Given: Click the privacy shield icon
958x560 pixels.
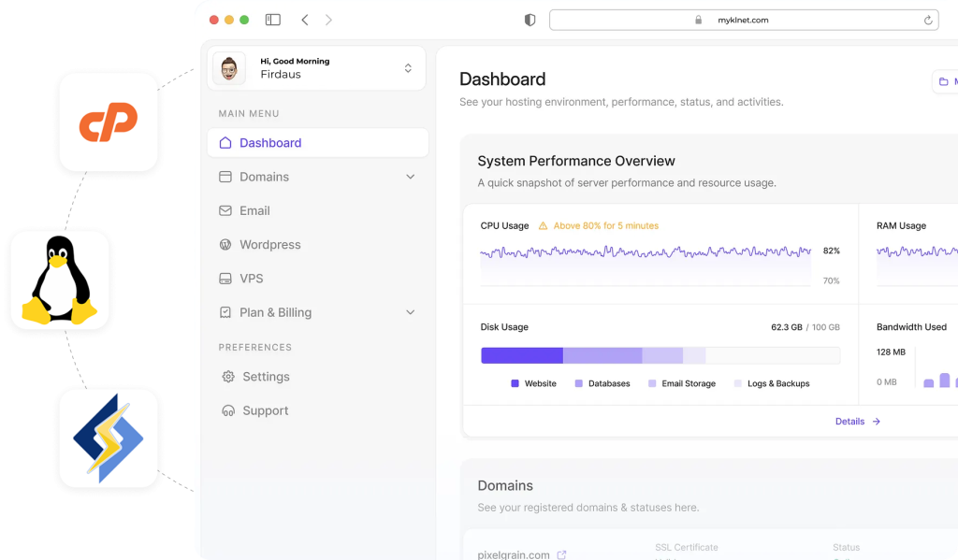Looking at the screenshot, I should [x=530, y=20].
